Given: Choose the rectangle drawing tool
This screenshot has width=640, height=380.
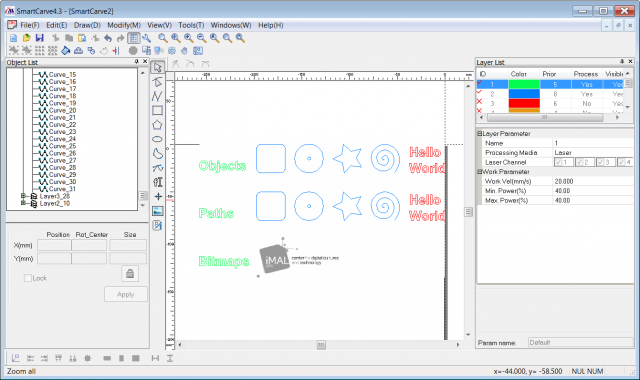Looking at the screenshot, I should pyautogui.click(x=158, y=111).
